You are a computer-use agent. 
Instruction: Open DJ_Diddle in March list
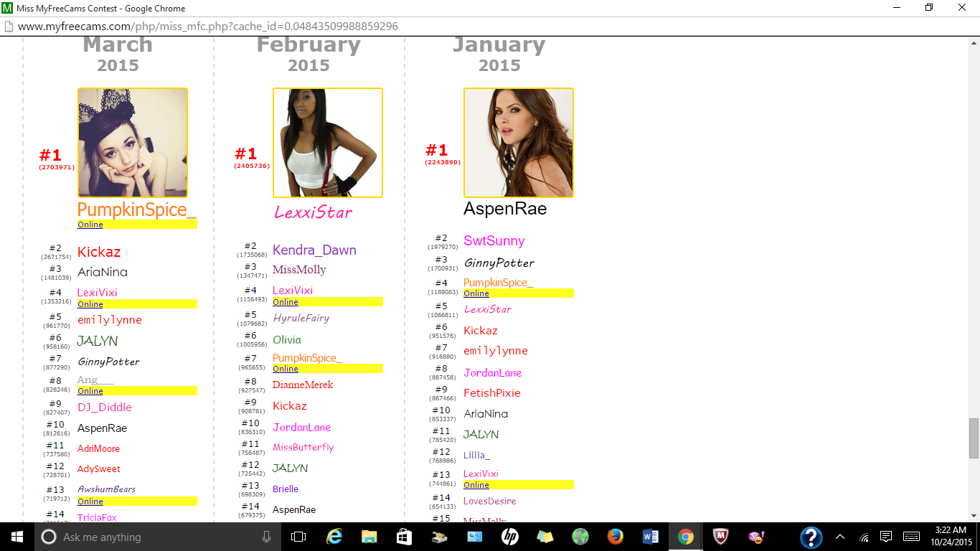point(105,407)
